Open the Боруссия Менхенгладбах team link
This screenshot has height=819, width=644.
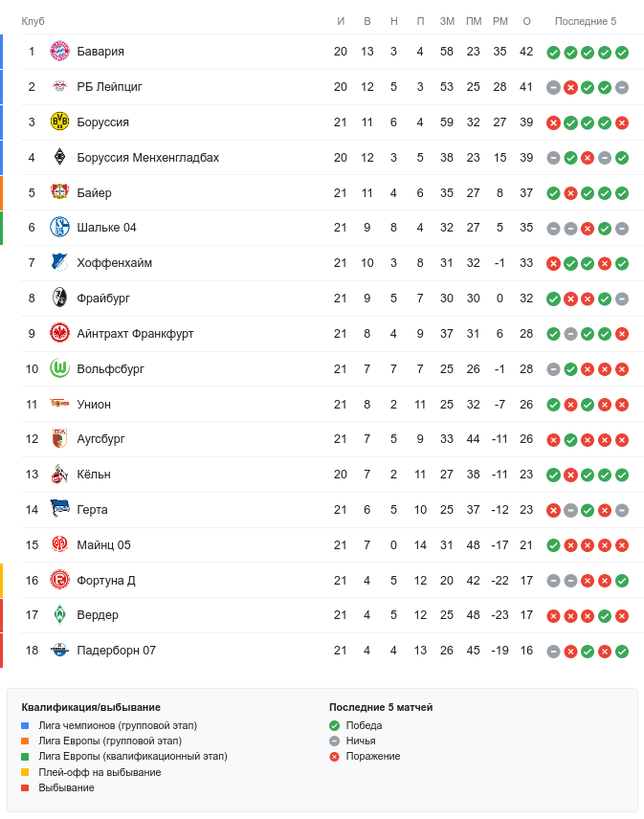click(x=147, y=158)
